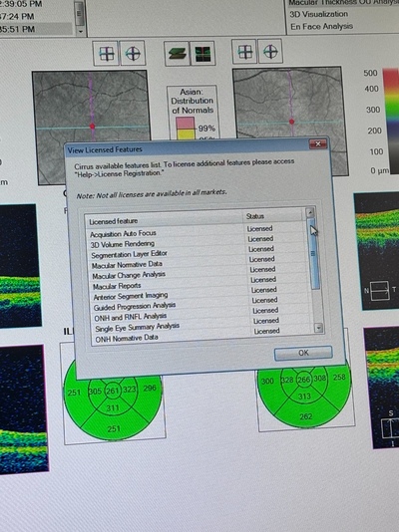Select 3D Visualization analysis
The height and width of the screenshot is (532, 399).
318,14
